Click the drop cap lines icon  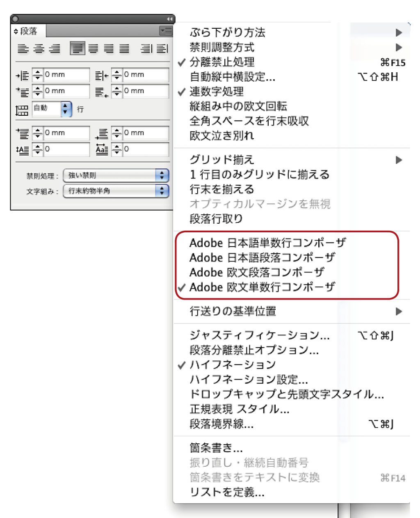click(x=23, y=150)
